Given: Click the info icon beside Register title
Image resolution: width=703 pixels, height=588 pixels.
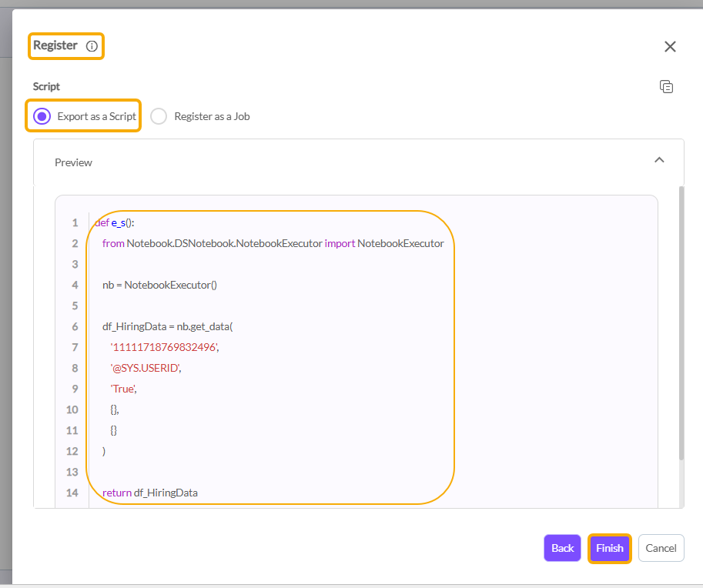Looking at the screenshot, I should pos(92,46).
